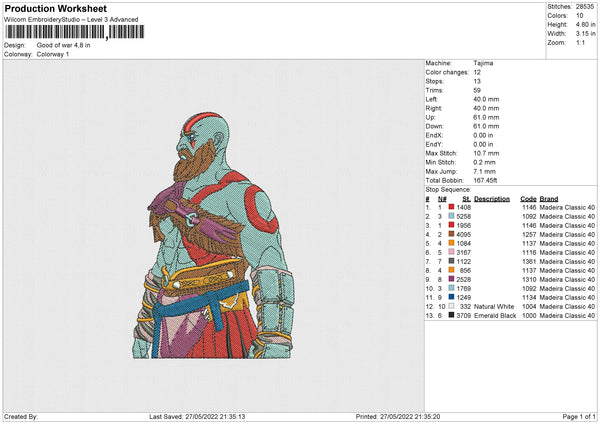Click the 'N#' column header
Screen dimensions: 600x424
coord(442,199)
